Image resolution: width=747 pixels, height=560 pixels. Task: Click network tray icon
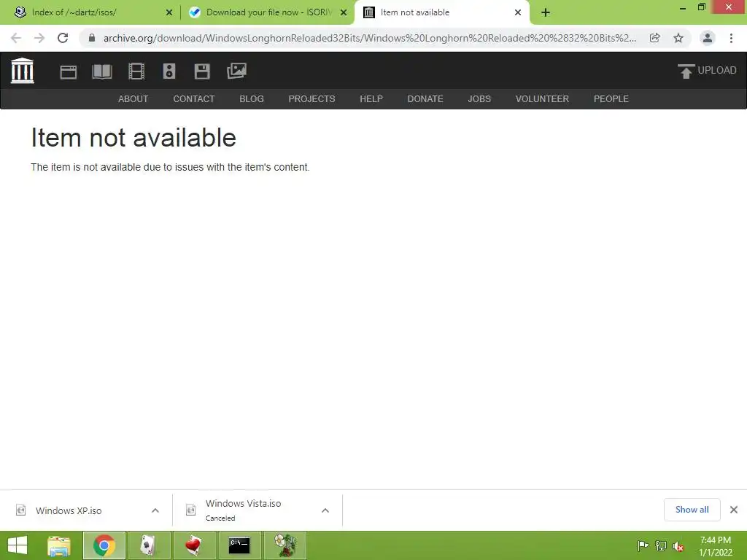click(661, 545)
